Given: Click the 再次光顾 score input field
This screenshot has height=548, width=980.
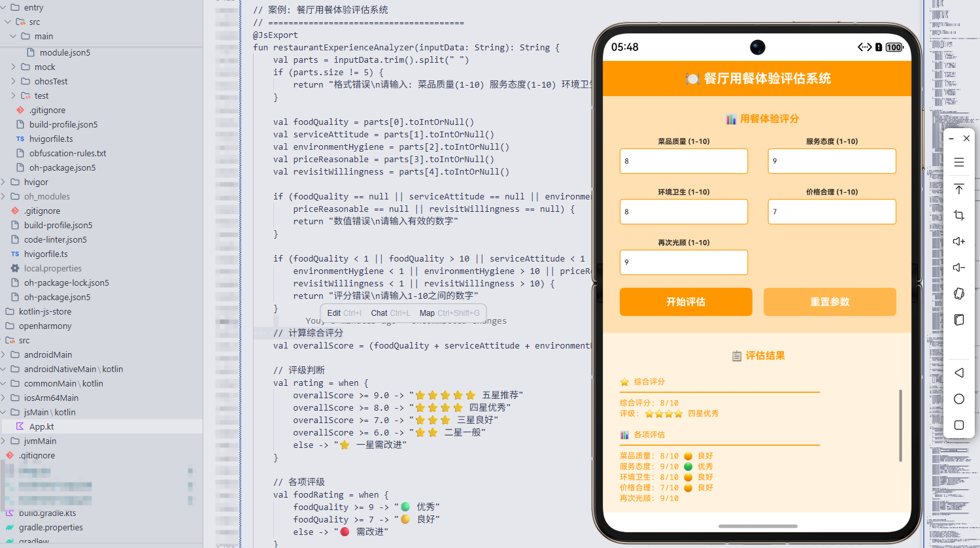Looking at the screenshot, I should pyautogui.click(x=684, y=262).
